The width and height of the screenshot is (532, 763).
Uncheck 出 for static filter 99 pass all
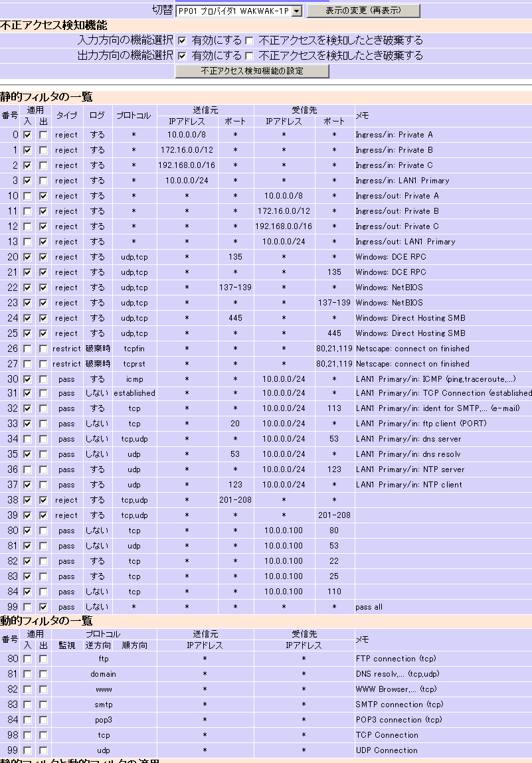[x=43, y=607]
